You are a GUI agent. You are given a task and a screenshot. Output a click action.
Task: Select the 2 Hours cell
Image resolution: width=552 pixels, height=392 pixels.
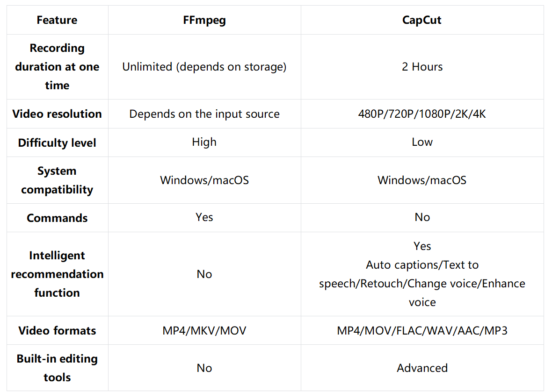click(x=422, y=67)
